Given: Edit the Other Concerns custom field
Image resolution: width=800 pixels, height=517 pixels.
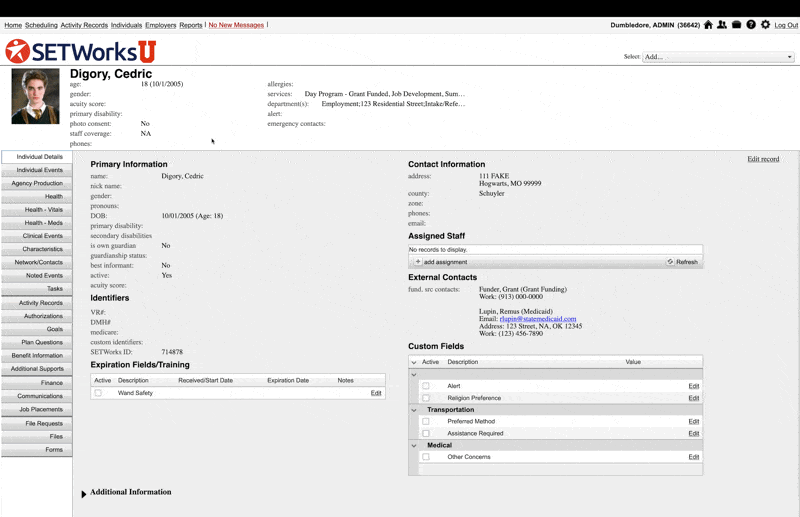Looking at the screenshot, I should pyautogui.click(x=693, y=457).
